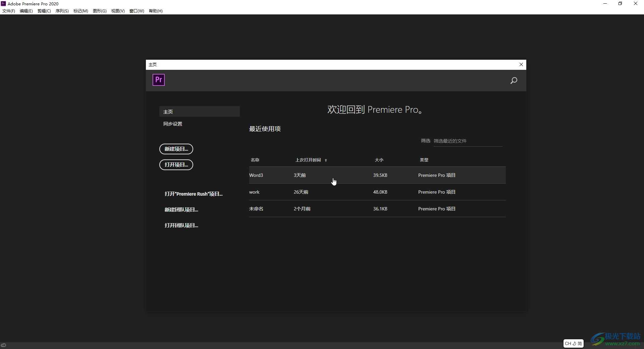Sort by the 上次打开时间 column header
Image resolution: width=644 pixels, height=349 pixels.
tap(308, 160)
